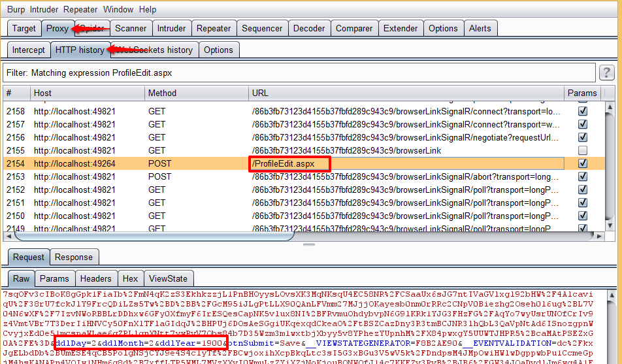
Task: Switch to the Proxy tab
Action: pyautogui.click(x=57, y=29)
